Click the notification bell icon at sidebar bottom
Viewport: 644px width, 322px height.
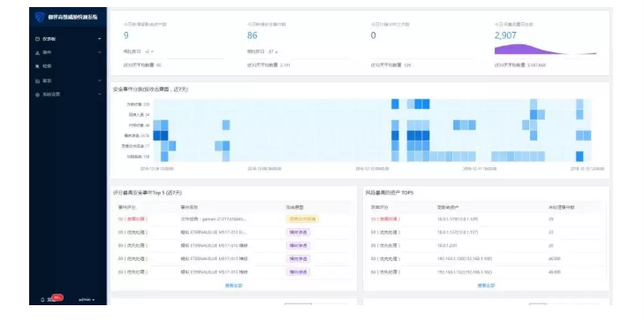click(x=42, y=300)
